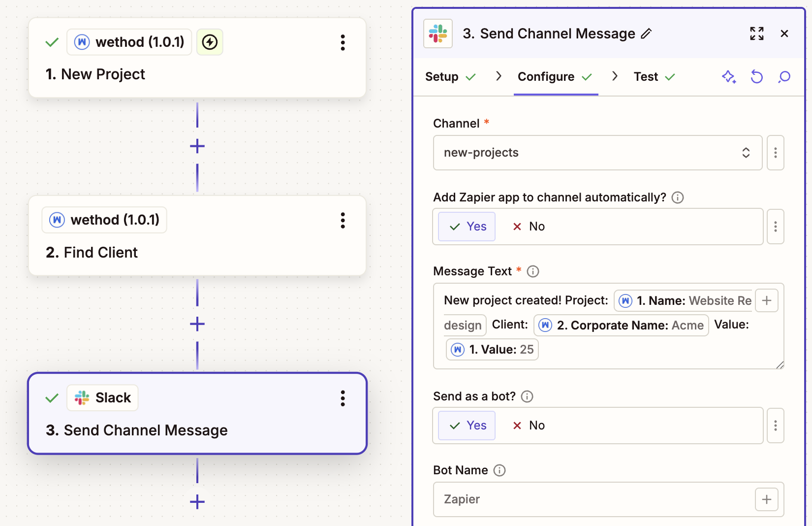Image resolution: width=812 pixels, height=526 pixels.
Task: Add a step below Send Channel Message
Action: click(197, 502)
